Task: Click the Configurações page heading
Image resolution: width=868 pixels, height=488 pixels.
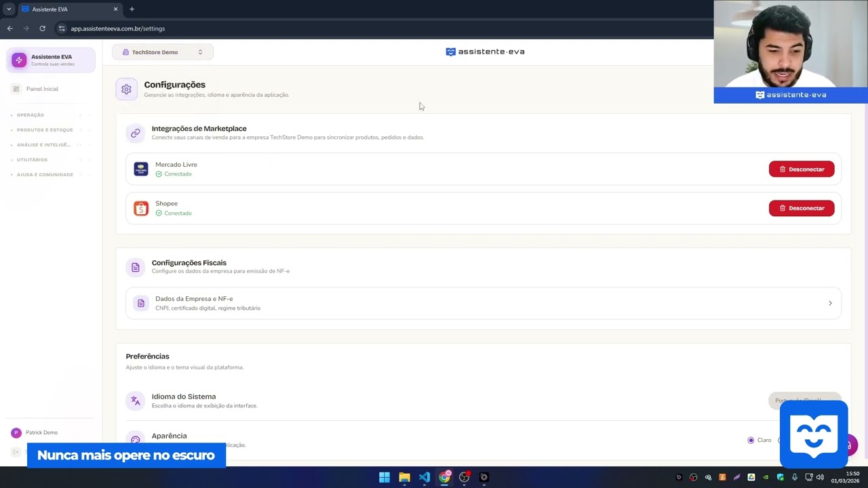Action: (174, 85)
